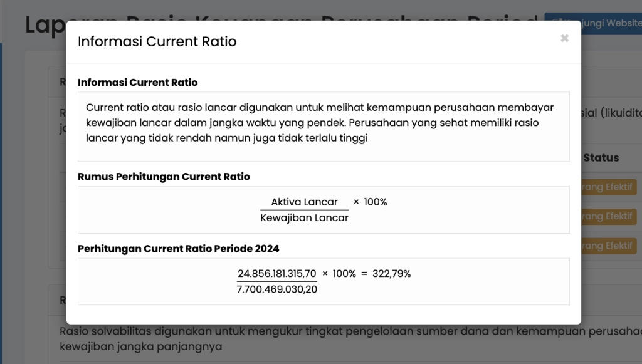The width and height of the screenshot is (642, 364).
Task: Close the Informasi Current Ratio dialog
Action: tap(564, 39)
